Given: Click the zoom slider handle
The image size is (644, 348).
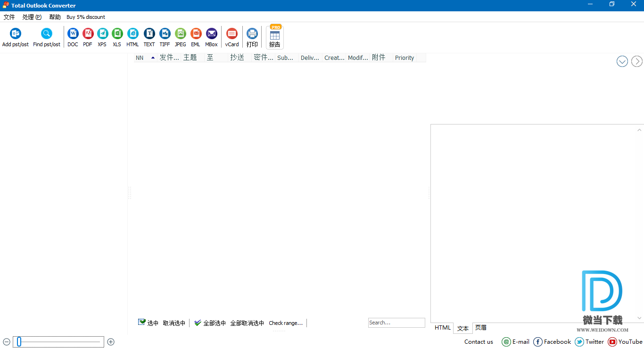Looking at the screenshot, I should (19, 342).
